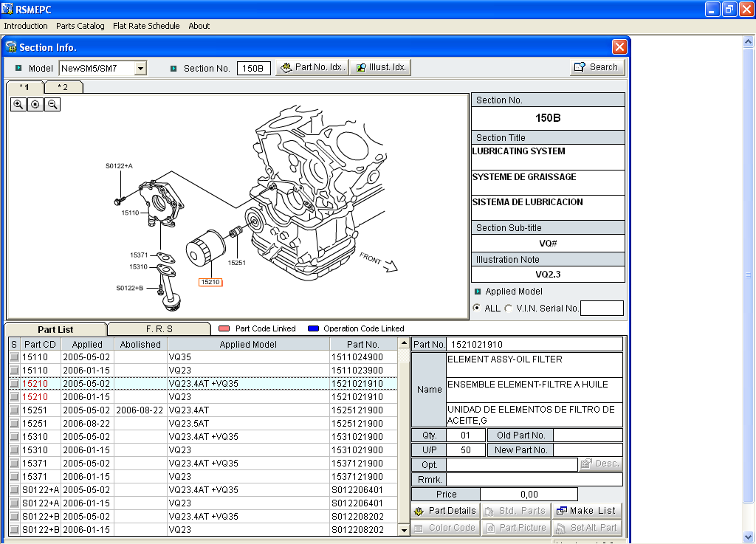Click the Applied Model column header
The width and height of the screenshot is (756, 544).
click(x=248, y=345)
